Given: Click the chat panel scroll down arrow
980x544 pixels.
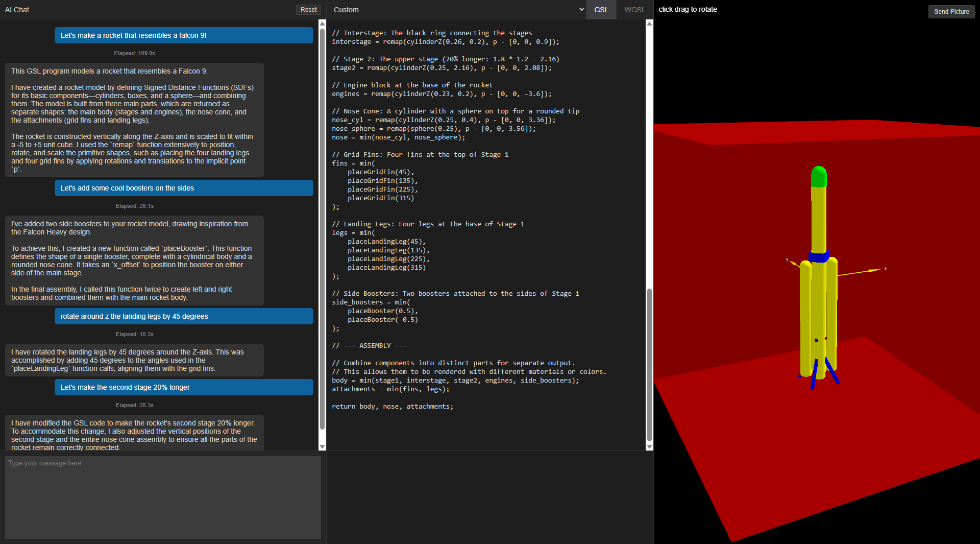Looking at the screenshot, I should (x=322, y=446).
